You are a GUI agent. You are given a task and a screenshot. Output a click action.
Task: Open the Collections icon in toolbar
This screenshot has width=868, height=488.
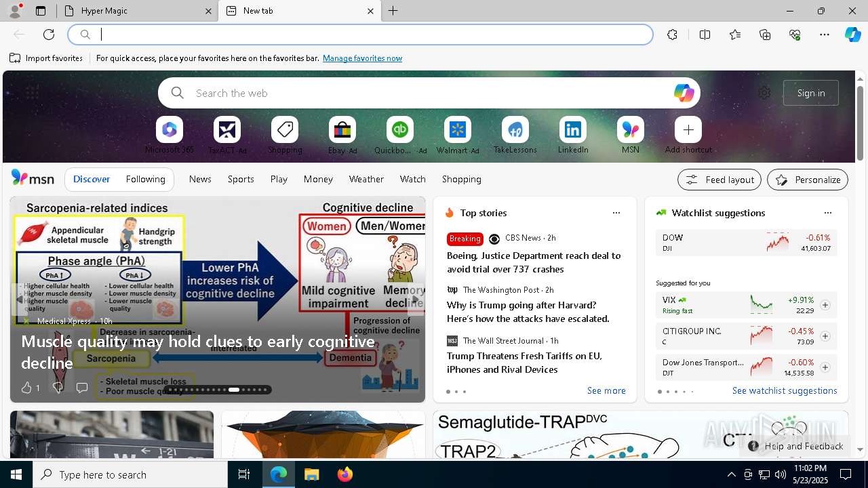[x=765, y=35]
